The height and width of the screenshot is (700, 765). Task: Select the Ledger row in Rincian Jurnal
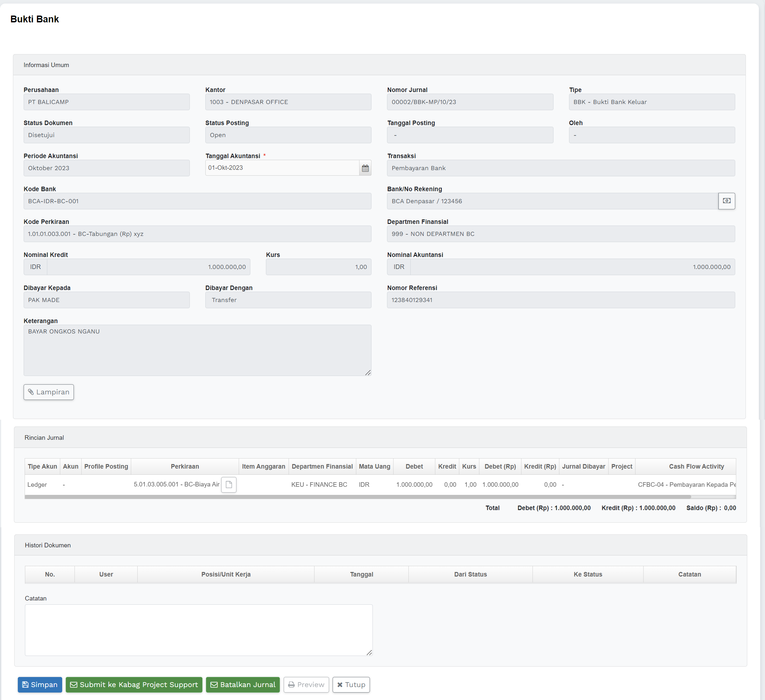click(37, 484)
